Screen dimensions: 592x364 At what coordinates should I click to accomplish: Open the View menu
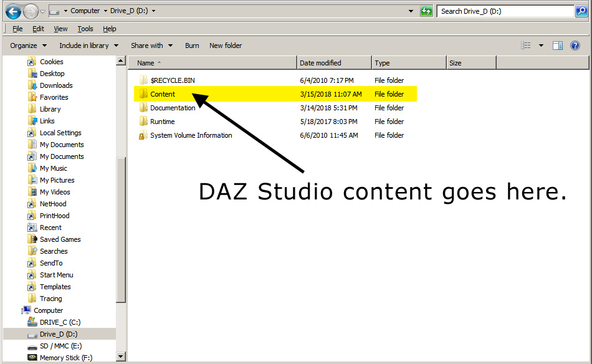(60, 29)
